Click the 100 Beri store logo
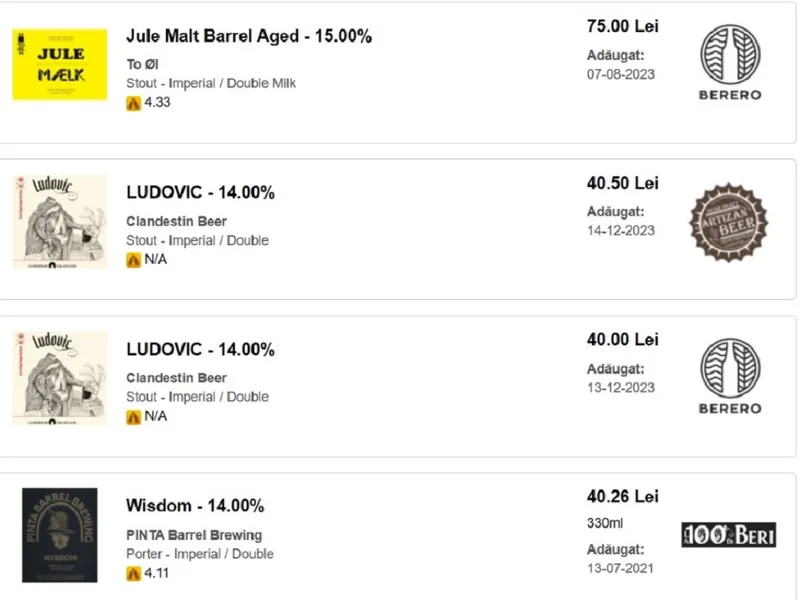This screenshot has width=800, height=615. [x=729, y=535]
